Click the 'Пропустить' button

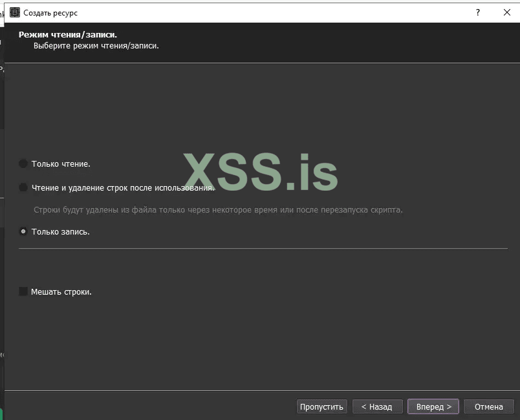click(x=321, y=406)
